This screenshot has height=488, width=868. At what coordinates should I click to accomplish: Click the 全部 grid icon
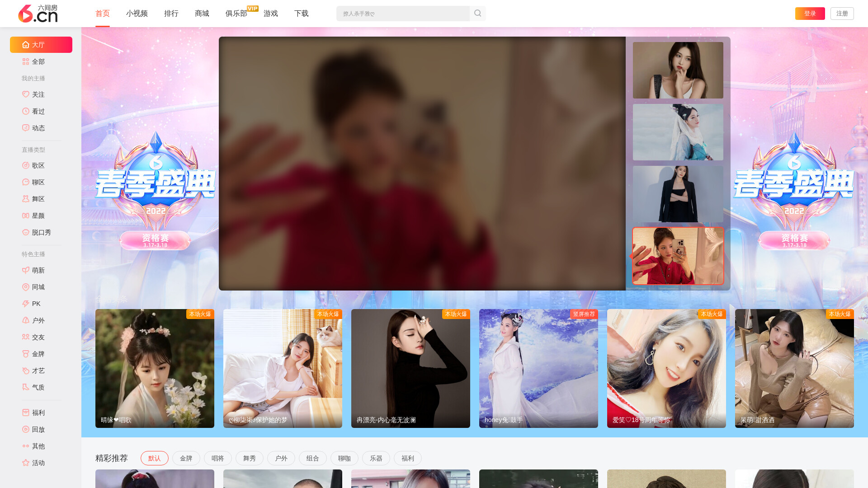pos(26,61)
